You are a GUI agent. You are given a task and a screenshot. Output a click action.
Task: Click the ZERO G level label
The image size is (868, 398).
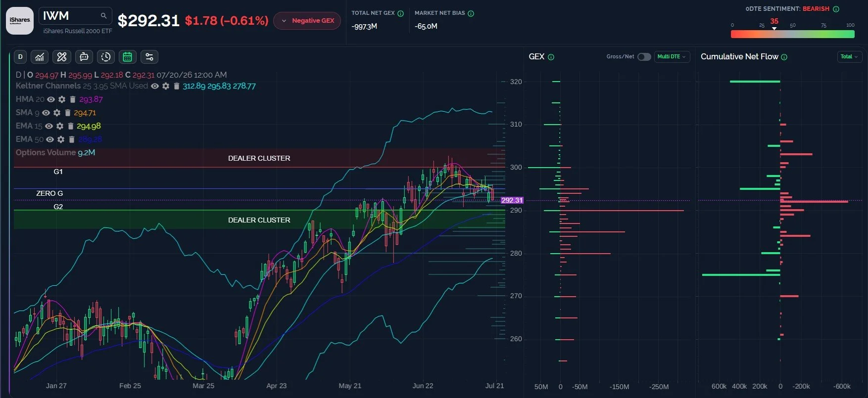point(49,193)
